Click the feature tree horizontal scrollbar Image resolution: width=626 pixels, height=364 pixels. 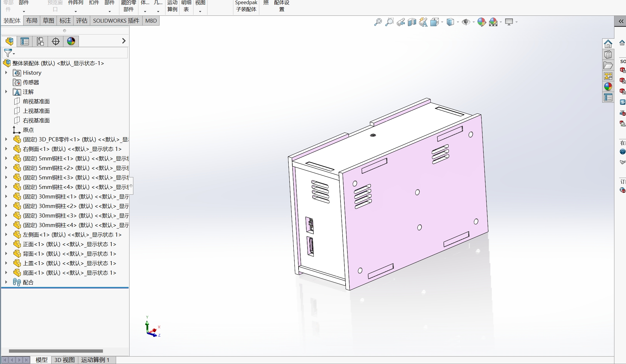tap(56, 351)
